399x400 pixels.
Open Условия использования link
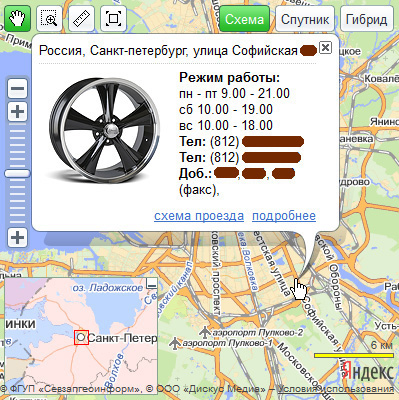[x=336, y=389]
